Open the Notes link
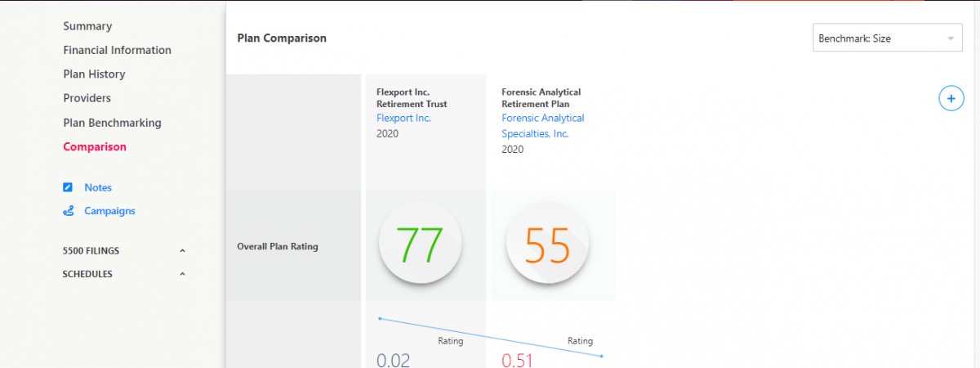This screenshot has height=368, width=980. [x=98, y=187]
